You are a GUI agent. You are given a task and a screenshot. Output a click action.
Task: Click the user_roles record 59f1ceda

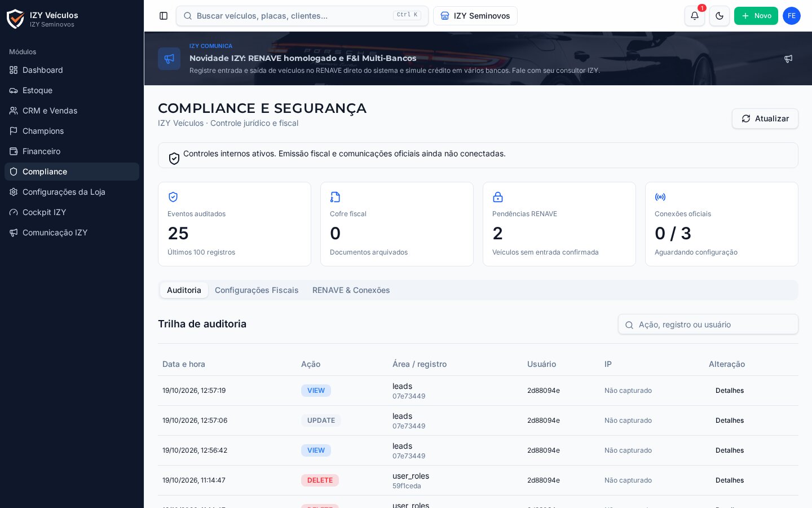pos(411,480)
